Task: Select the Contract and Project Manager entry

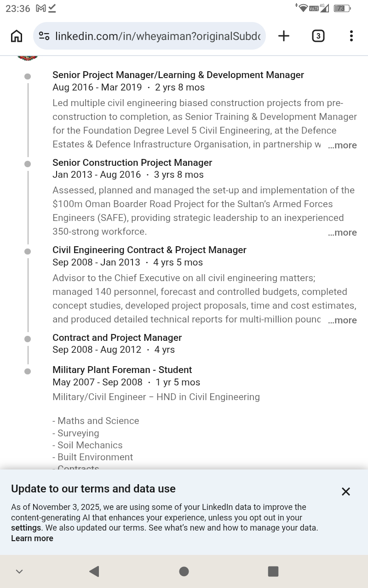Action: [x=117, y=338]
